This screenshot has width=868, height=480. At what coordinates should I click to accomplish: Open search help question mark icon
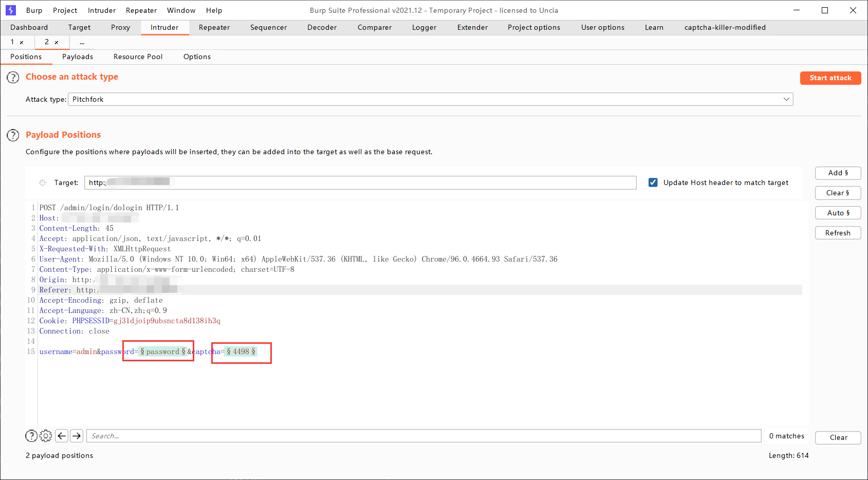click(31, 436)
